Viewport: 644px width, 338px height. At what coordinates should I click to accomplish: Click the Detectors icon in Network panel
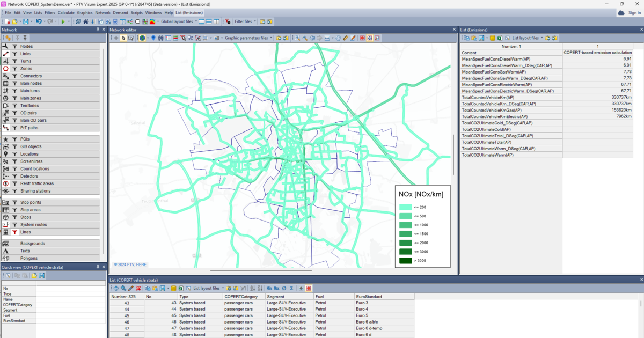[6, 176]
